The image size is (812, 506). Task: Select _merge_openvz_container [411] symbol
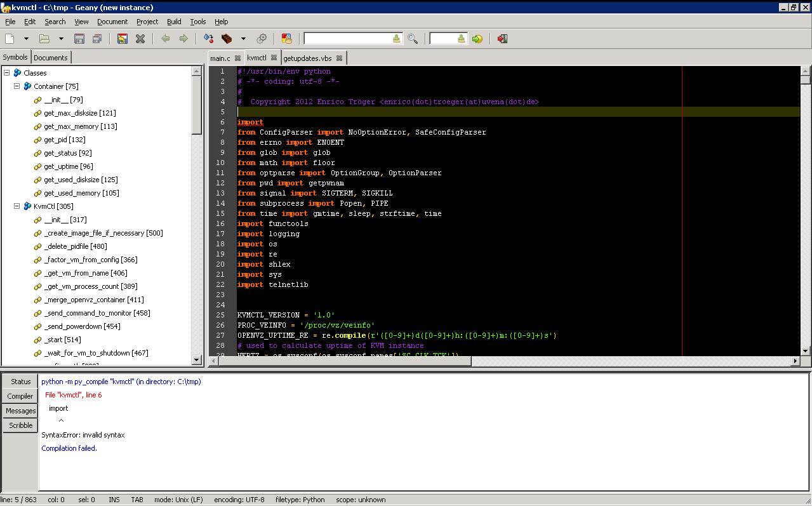click(94, 300)
